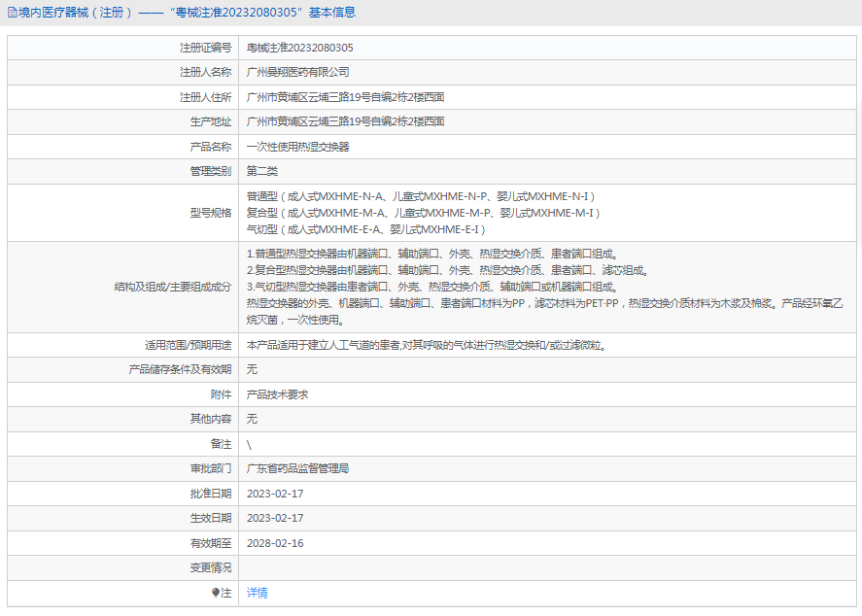Click the 备注 label

[221, 444]
